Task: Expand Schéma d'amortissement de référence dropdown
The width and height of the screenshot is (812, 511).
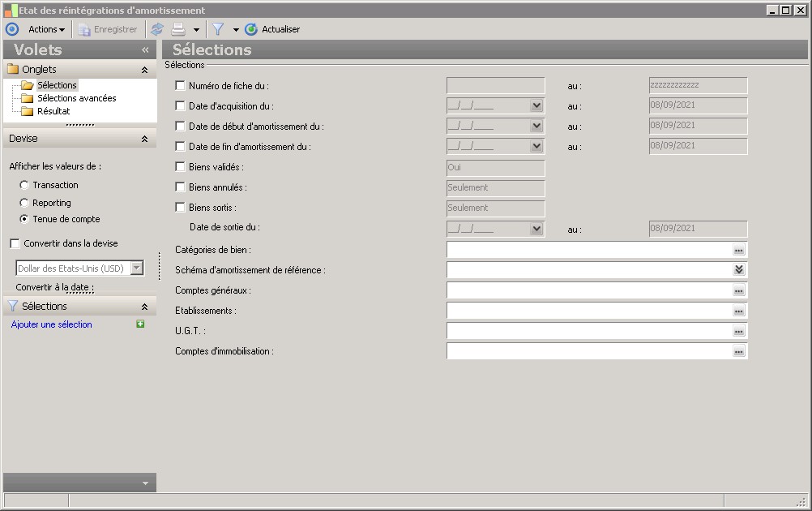Action: click(x=738, y=270)
